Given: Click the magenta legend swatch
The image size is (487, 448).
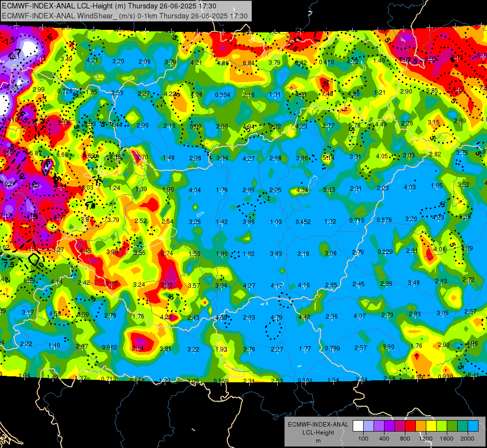Looking at the screenshot, I should pyautogui.click(x=400, y=426).
